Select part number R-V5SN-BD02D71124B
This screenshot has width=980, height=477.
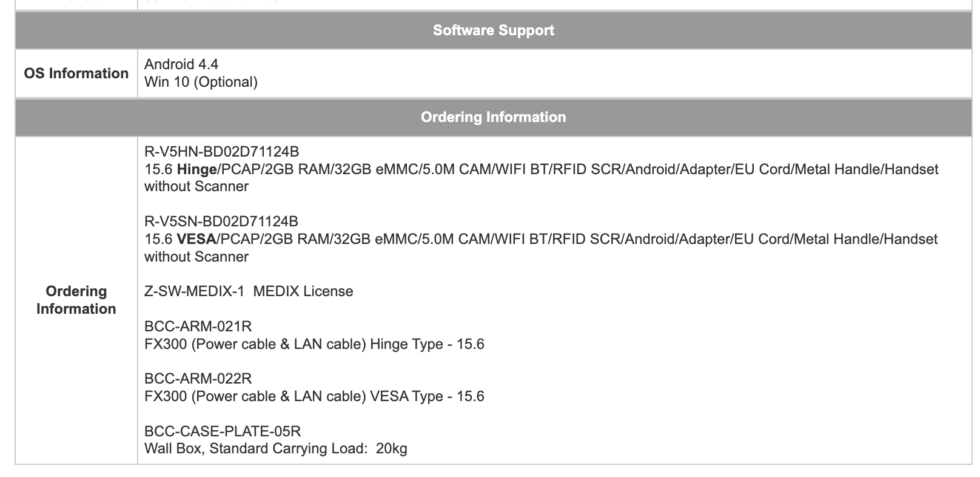[x=221, y=222]
